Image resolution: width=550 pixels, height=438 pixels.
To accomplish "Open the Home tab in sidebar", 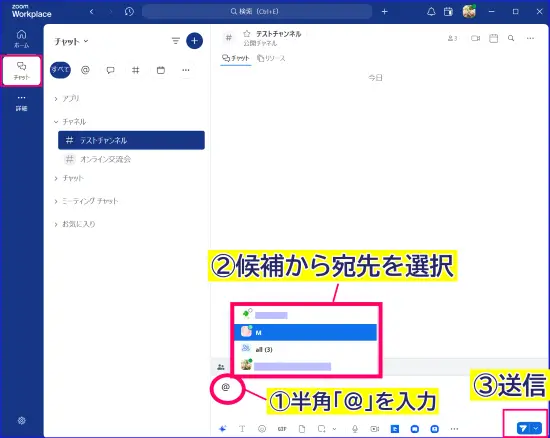I will click(x=21, y=39).
